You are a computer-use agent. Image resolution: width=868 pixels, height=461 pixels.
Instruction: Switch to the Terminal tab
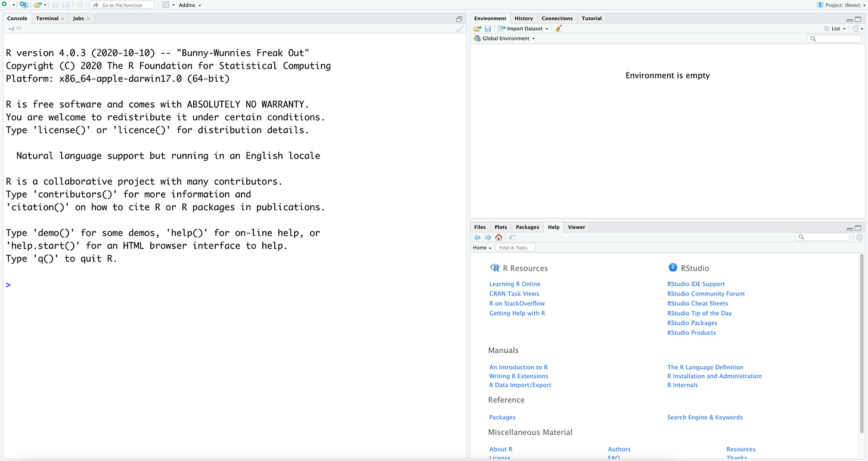point(47,18)
